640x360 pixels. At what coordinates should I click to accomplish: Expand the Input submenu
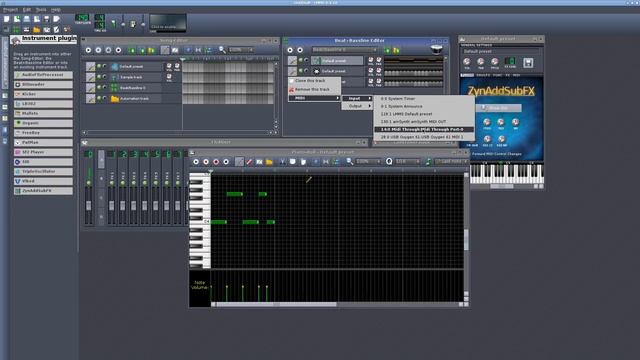[358, 98]
